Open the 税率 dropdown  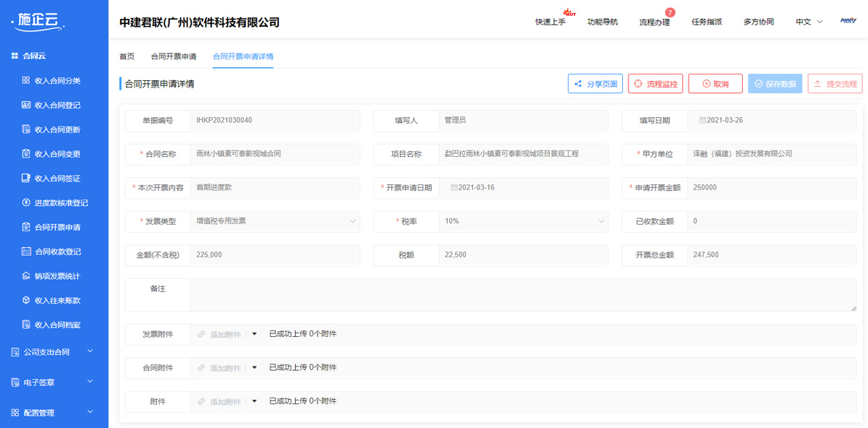pyautogui.click(x=523, y=221)
